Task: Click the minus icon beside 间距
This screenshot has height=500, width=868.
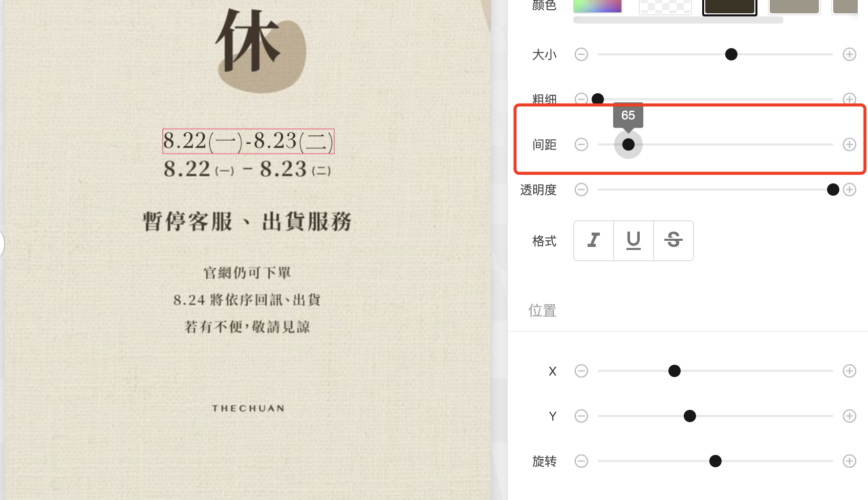Action: pyautogui.click(x=581, y=144)
